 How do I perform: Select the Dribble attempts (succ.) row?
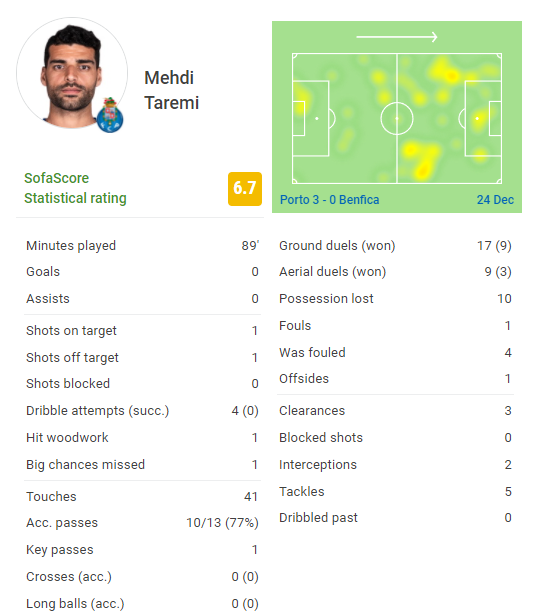[x=142, y=411]
